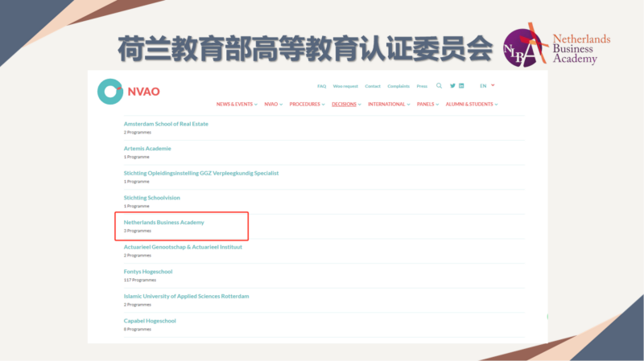Open Stichting Schoolvision entry

click(152, 198)
